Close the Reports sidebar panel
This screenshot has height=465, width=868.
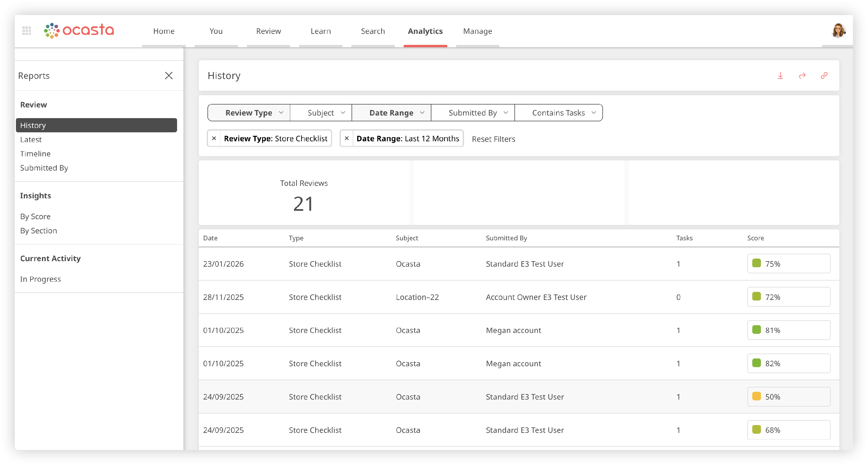(168, 76)
